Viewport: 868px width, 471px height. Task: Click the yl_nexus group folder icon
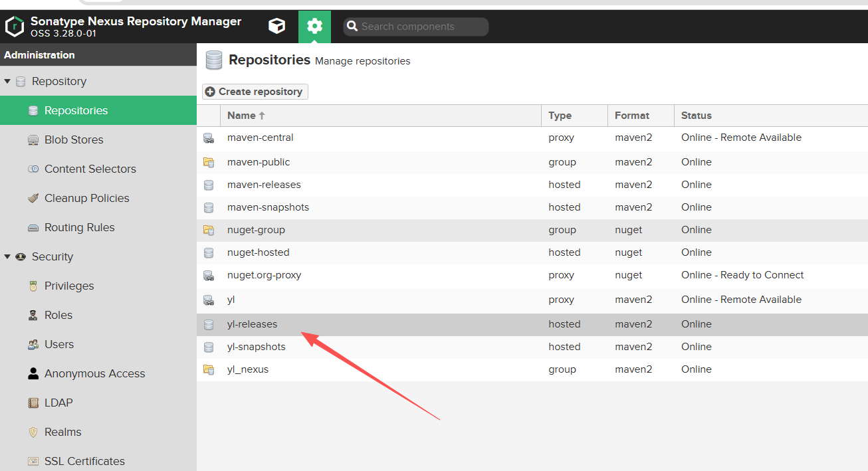tap(209, 369)
